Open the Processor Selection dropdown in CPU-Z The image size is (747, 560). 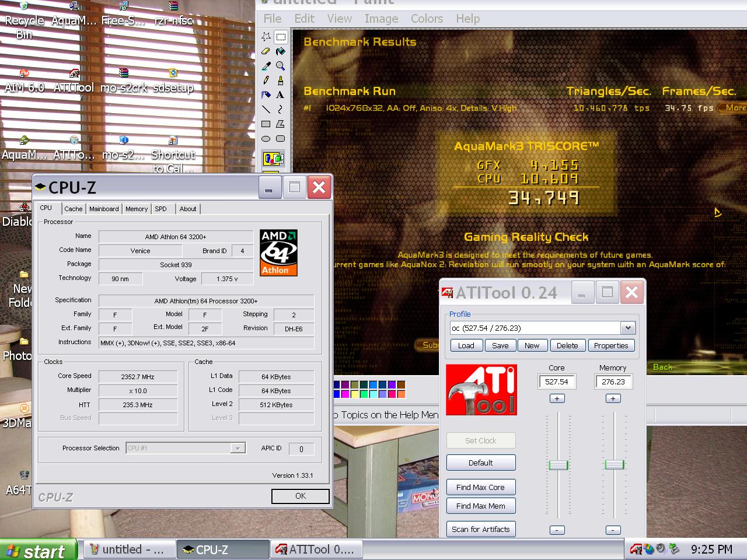tap(237, 448)
